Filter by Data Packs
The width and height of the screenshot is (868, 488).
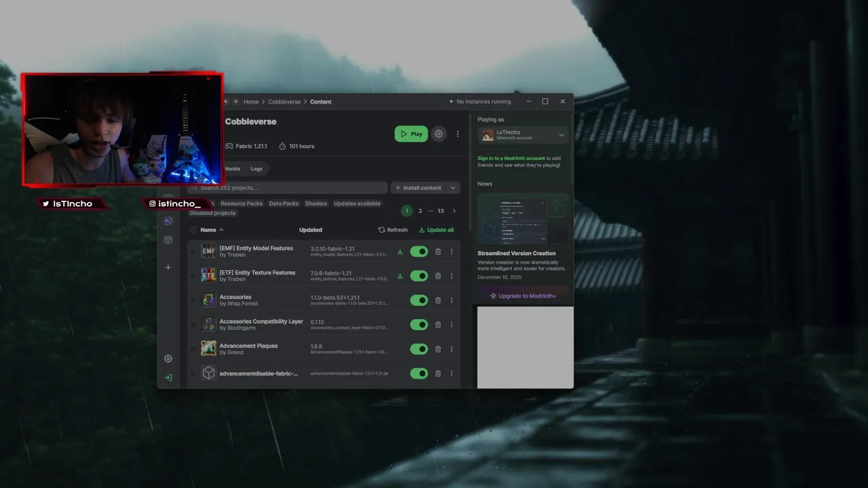pos(283,203)
